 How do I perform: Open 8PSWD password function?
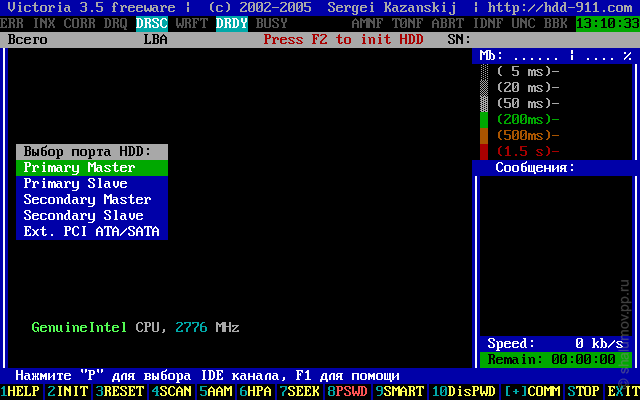point(347,391)
